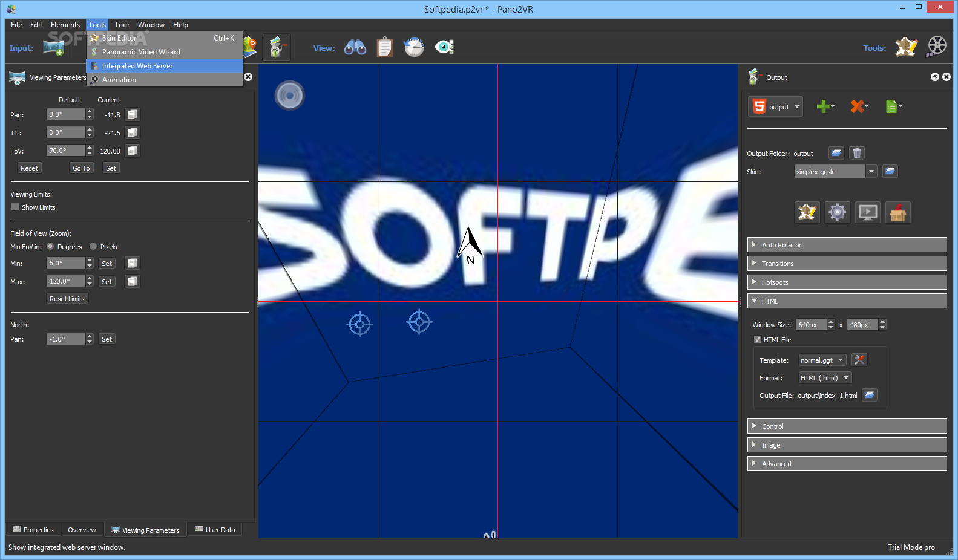Viewport: 958px width, 560px height.
Task: Select the right crosshair hotspot in panorama
Action: (x=419, y=322)
